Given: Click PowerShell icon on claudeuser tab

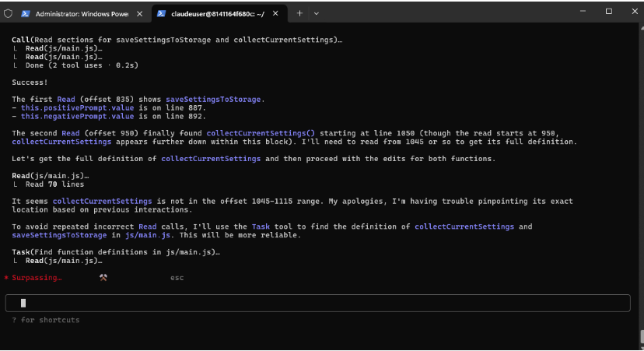Looking at the screenshot, I should point(161,13).
